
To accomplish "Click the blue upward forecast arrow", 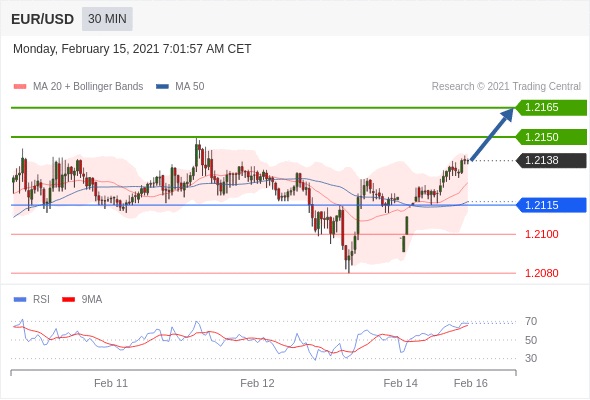I will pos(492,134).
